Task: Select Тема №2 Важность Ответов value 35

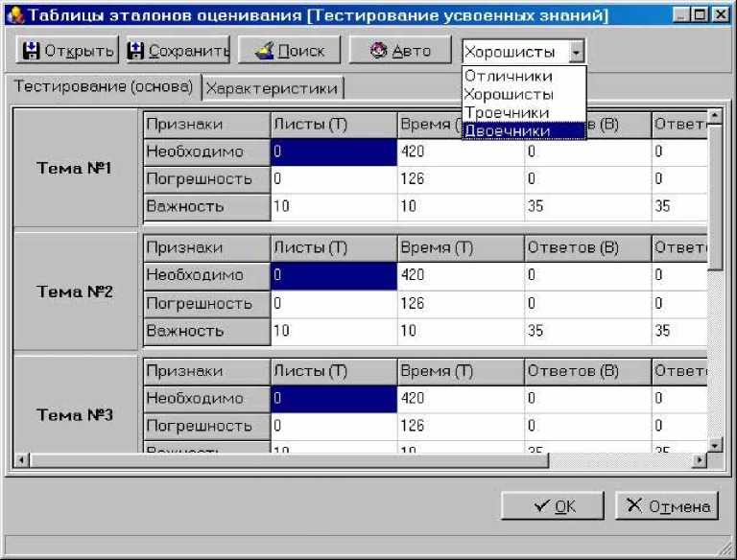Action: (x=587, y=331)
